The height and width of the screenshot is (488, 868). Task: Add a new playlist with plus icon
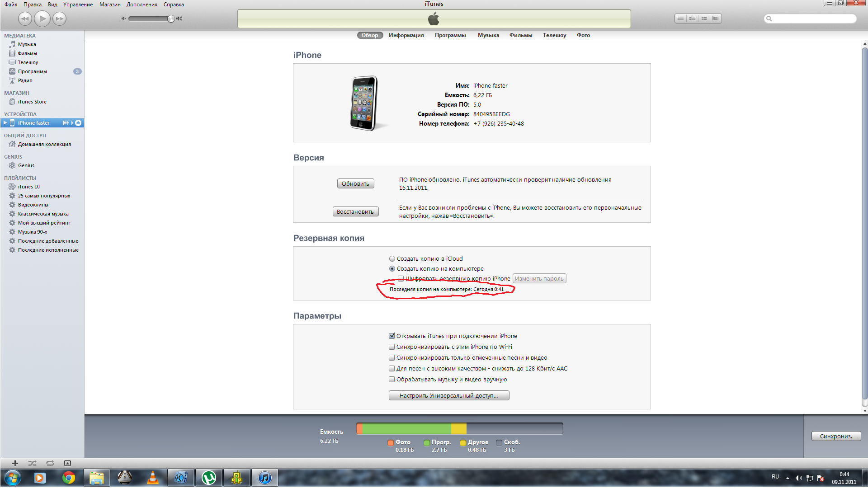[15, 463]
